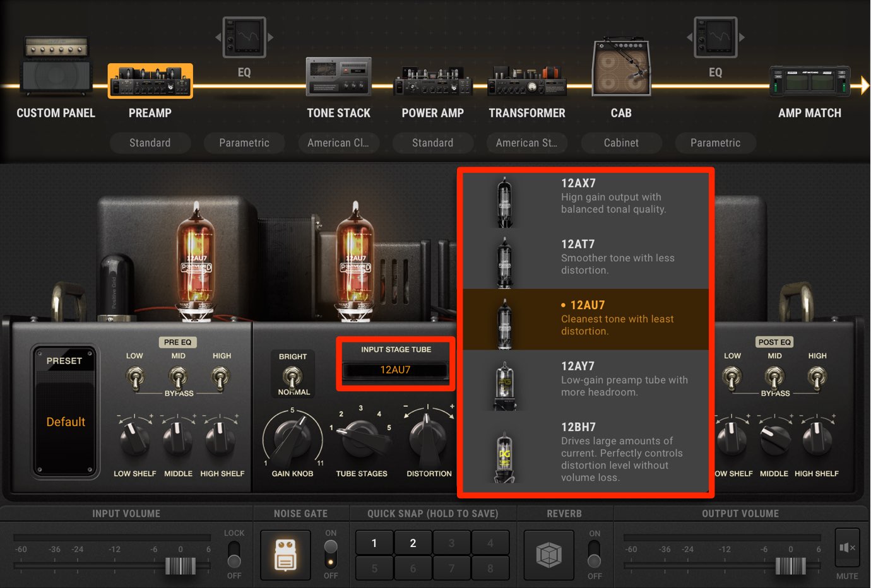The width and height of the screenshot is (871, 588).
Task: Open the EQ module after Cab
Action: coord(715,38)
